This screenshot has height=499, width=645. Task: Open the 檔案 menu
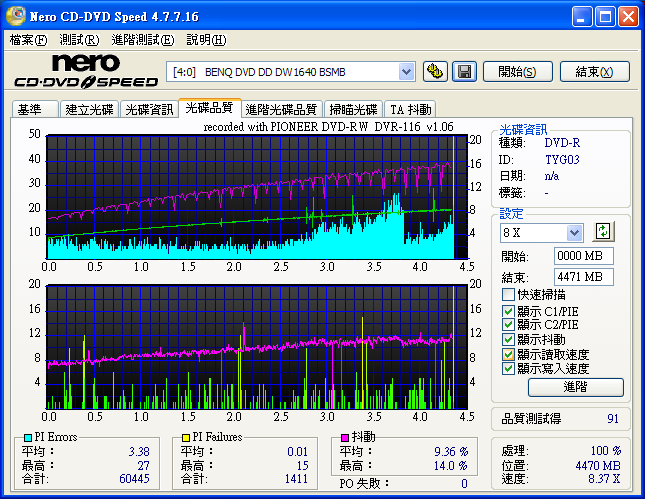coord(28,40)
